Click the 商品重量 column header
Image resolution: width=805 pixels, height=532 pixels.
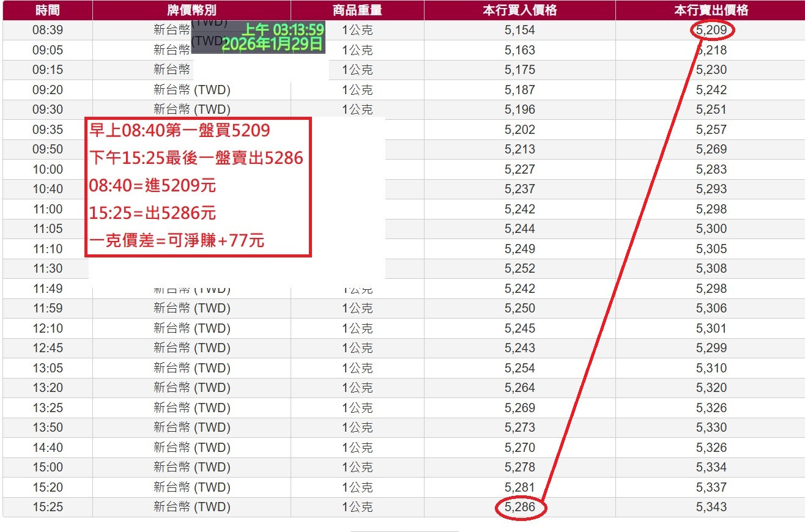(357, 10)
